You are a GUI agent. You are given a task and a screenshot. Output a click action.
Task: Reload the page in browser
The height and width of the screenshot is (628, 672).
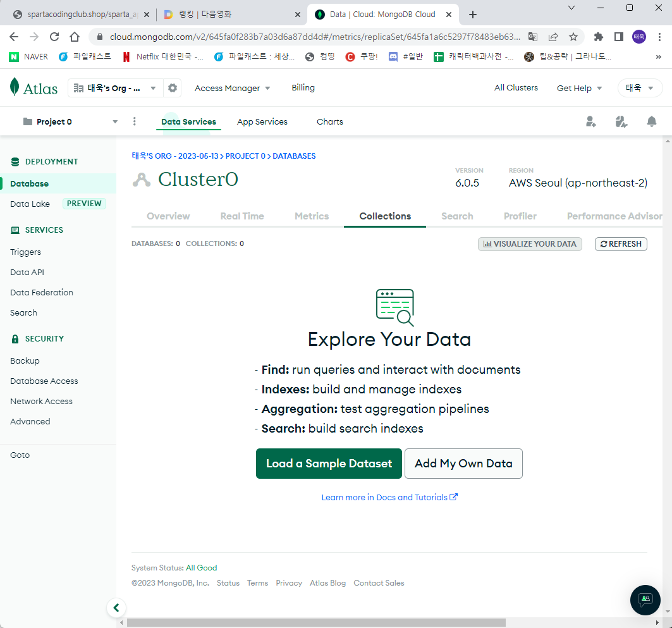(54, 37)
